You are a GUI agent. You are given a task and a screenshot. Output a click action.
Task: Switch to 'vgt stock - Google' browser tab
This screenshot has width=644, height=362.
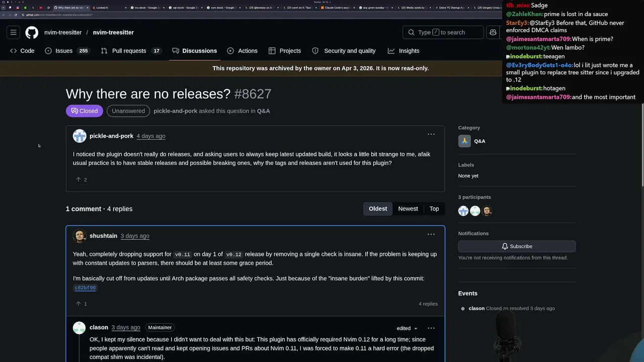tap(186, 8)
